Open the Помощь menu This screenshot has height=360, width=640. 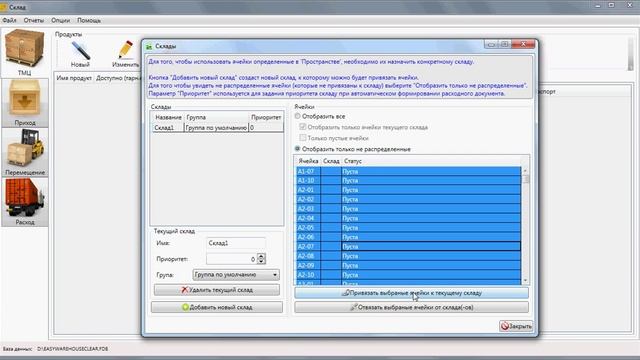89,20
